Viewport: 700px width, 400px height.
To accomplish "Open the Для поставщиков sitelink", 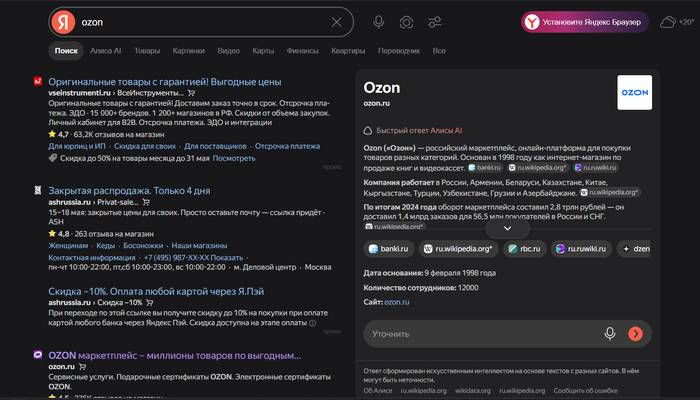I will pos(215,146).
